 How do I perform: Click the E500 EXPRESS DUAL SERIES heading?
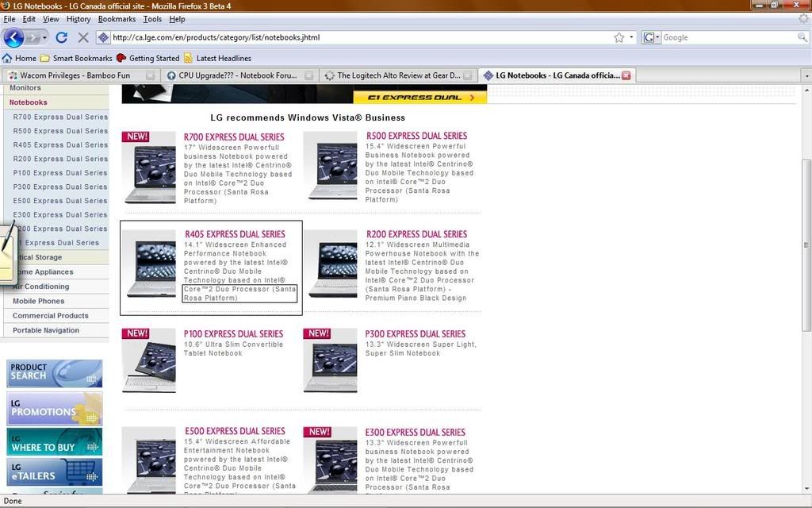point(235,431)
